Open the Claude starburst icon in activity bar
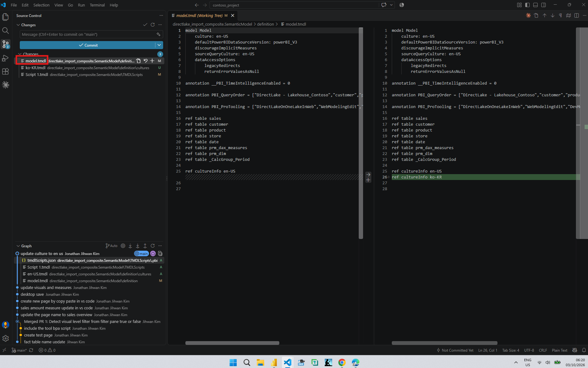 (6, 85)
